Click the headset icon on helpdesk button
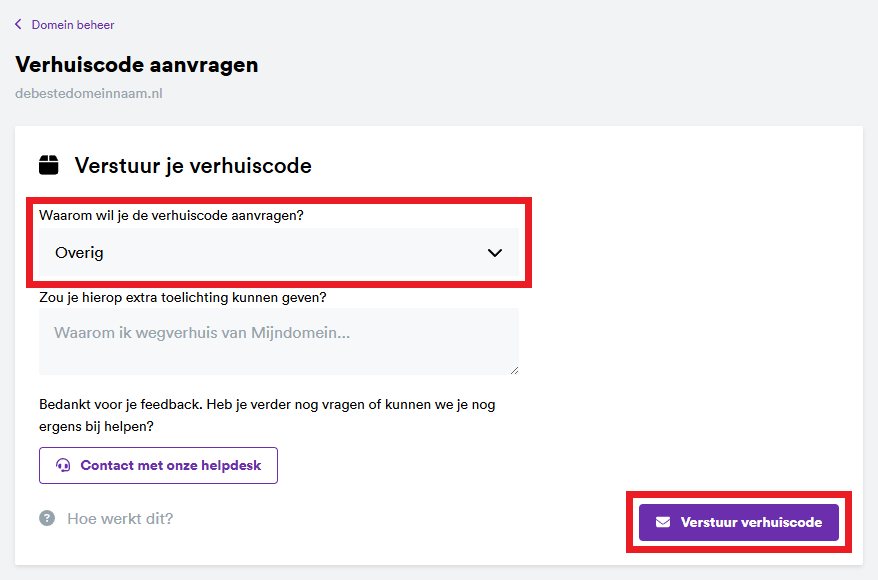This screenshot has width=878, height=580. click(63, 465)
